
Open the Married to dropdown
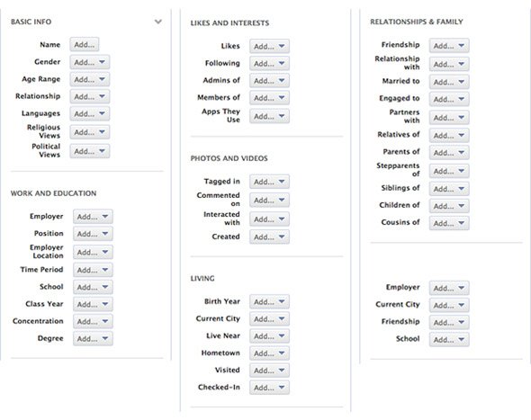coord(449,82)
